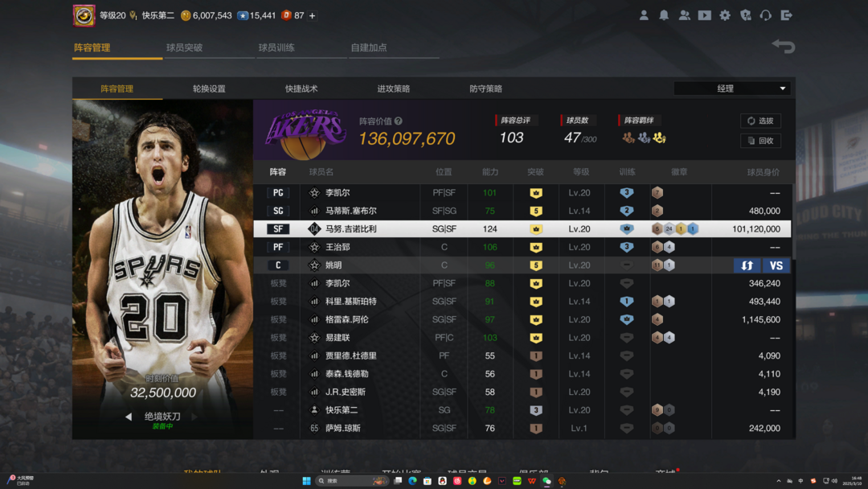
Task: Select bench player 科里.基斯珀特
Action: [x=522, y=302]
